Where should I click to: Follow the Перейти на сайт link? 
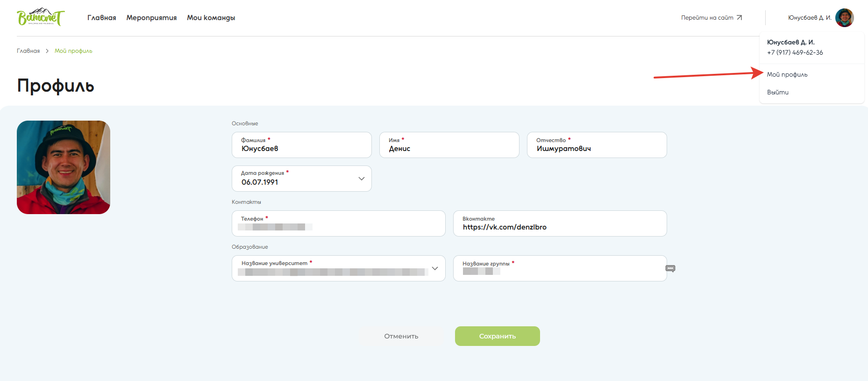(x=711, y=18)
